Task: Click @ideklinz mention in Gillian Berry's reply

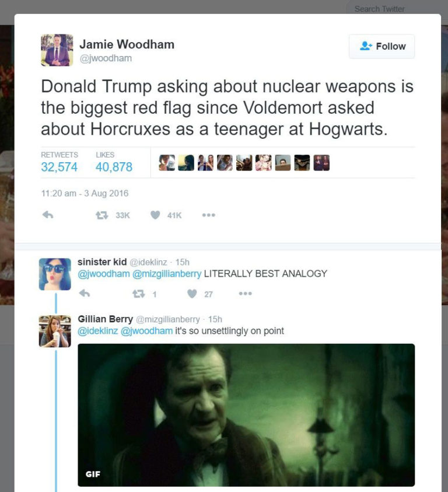Action: (97, 331)
